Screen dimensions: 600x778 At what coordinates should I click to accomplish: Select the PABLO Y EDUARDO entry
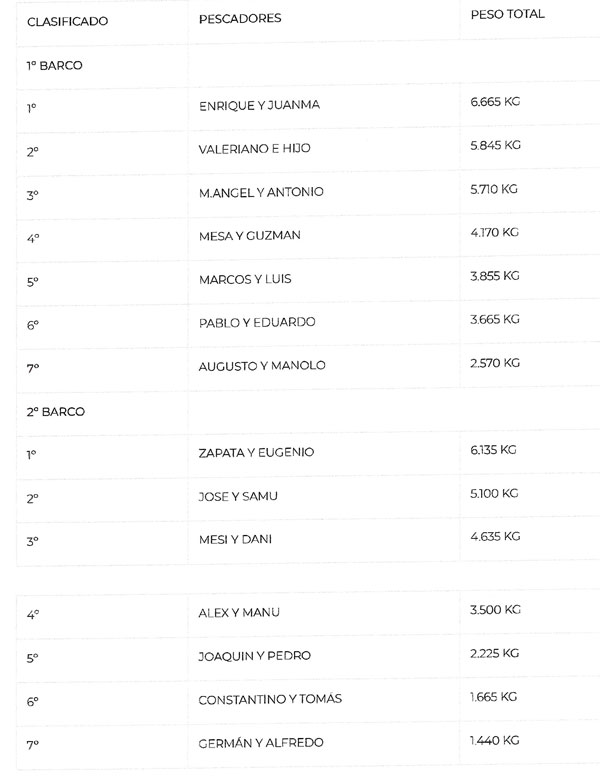tap(257, 322)
